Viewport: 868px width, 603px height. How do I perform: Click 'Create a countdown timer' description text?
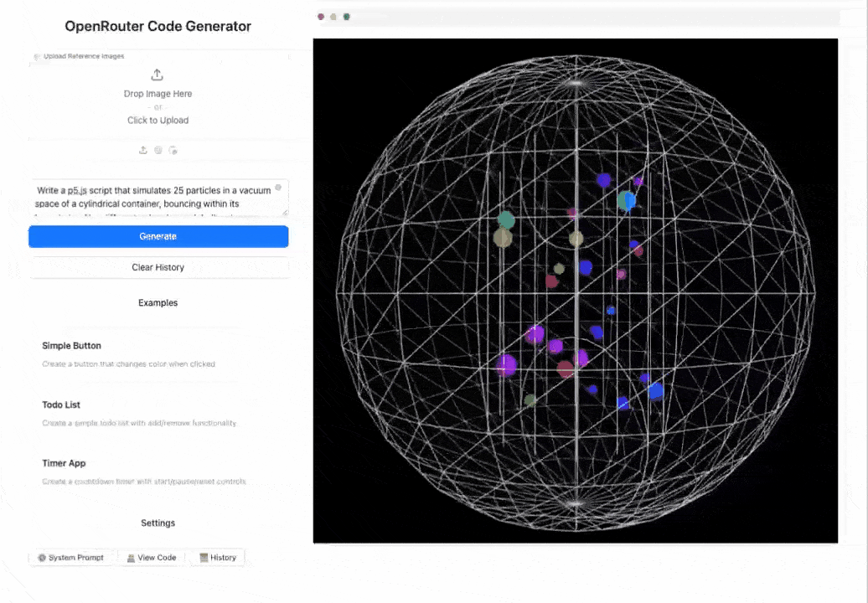pyautogui.click(x=144, y=482)
